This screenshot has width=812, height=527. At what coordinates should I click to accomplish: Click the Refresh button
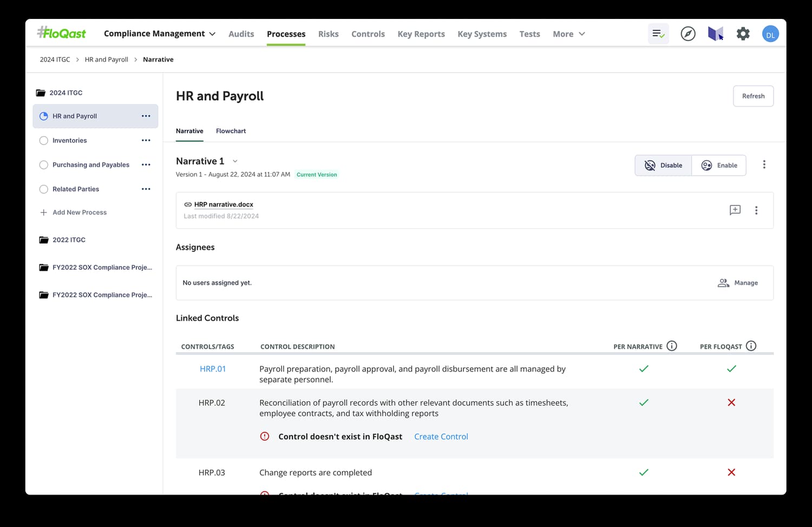pos(753,96)
